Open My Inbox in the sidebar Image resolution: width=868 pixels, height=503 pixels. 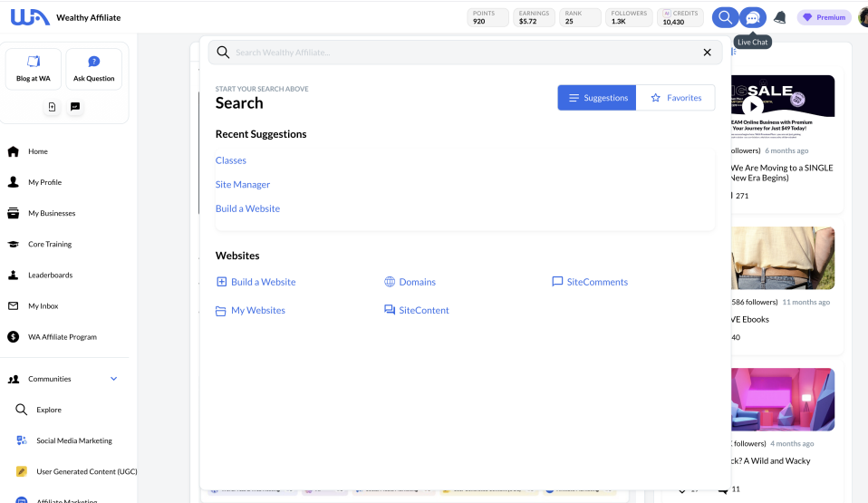(x=43, y=305)
